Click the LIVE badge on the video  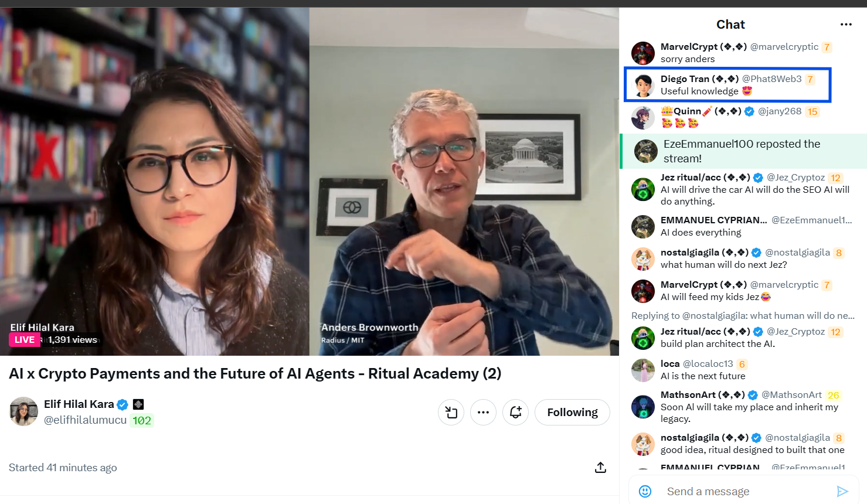tap(25, 340)
